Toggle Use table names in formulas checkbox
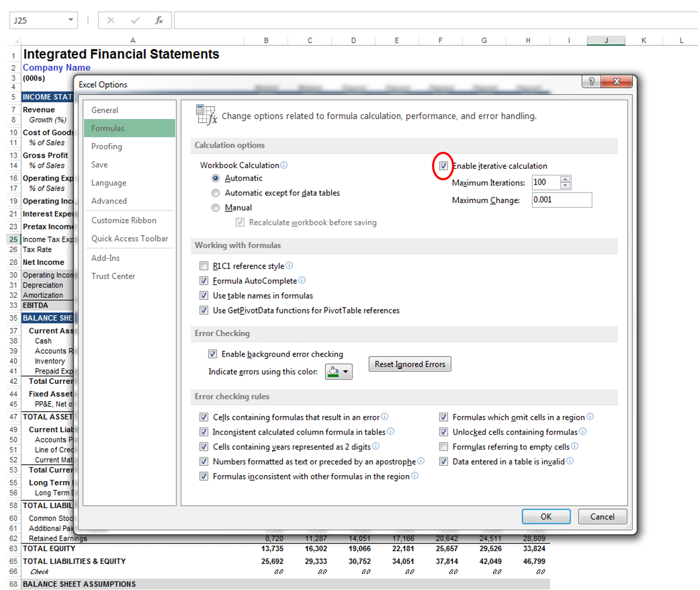This screenshot has height=590, width=700. 204,296
